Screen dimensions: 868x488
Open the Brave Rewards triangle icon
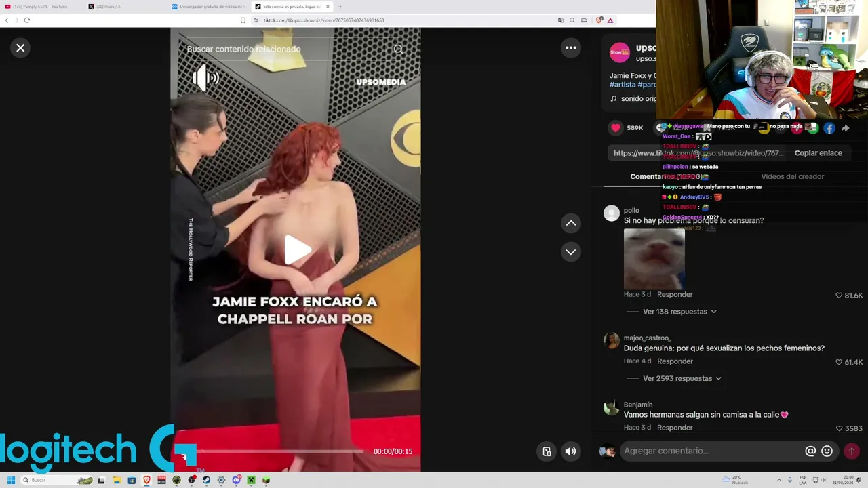(x=610, y=20)
